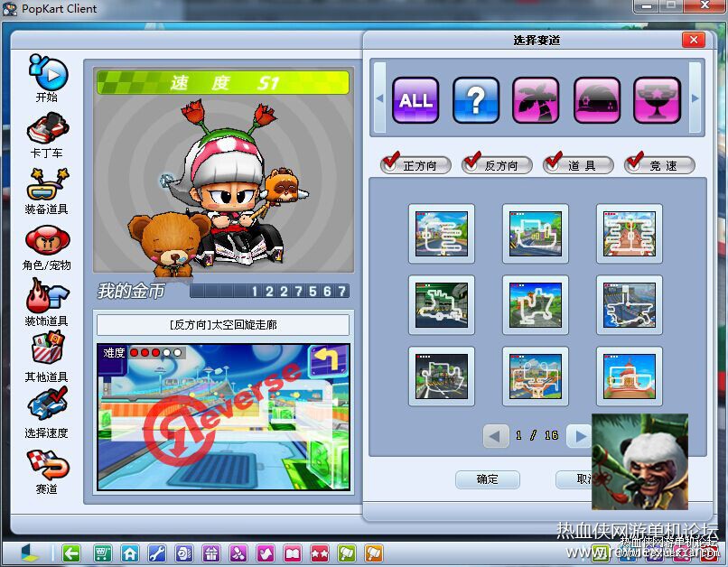Open the 卡丁车 kart icon
Screen dimensions: 728x567
click(x=48, y=128)
